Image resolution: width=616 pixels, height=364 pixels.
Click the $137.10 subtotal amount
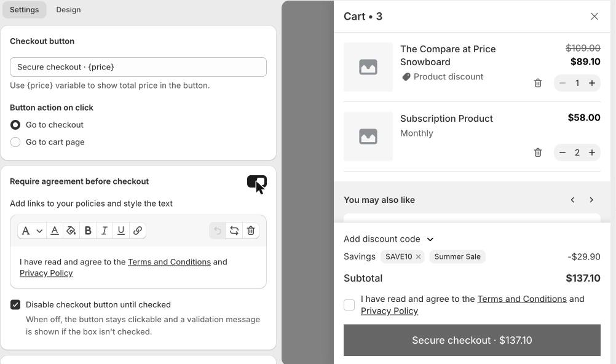pos(583,278)
